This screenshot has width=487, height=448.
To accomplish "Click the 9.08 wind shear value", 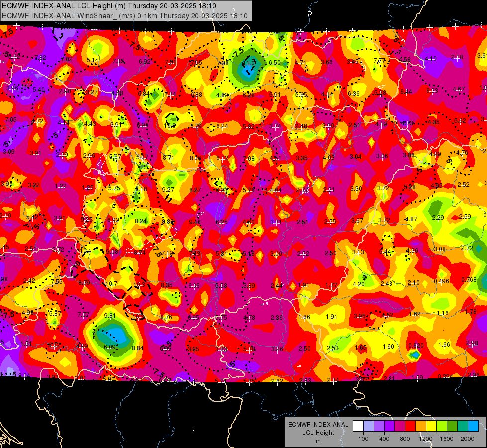I will (112, 251).
